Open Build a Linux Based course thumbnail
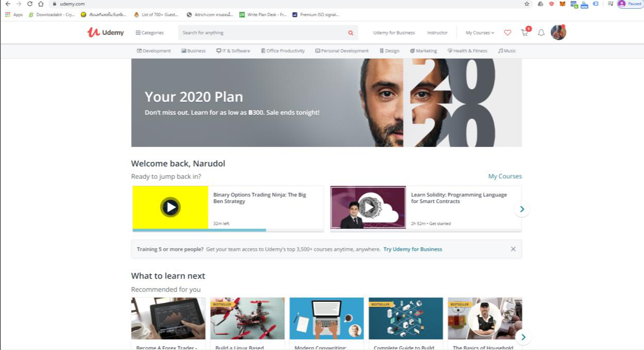Screen dimensions: 644x350 (x=247, y=318)
